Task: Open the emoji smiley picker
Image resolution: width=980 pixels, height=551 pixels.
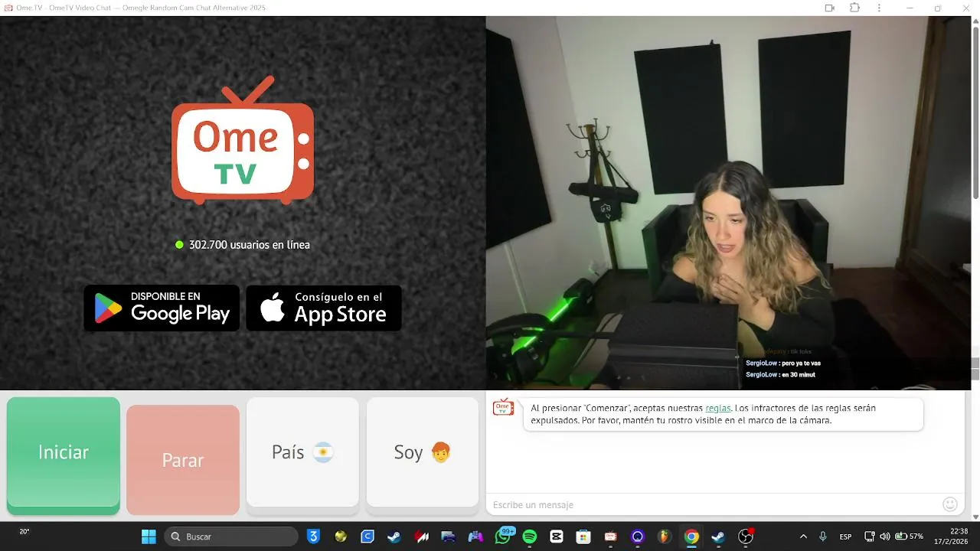Action: click(x=950, y=504)
